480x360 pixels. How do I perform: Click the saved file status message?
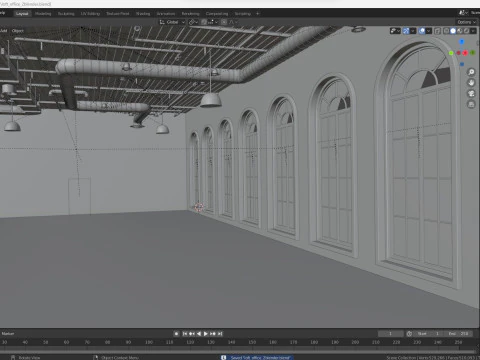coord(257,357)
